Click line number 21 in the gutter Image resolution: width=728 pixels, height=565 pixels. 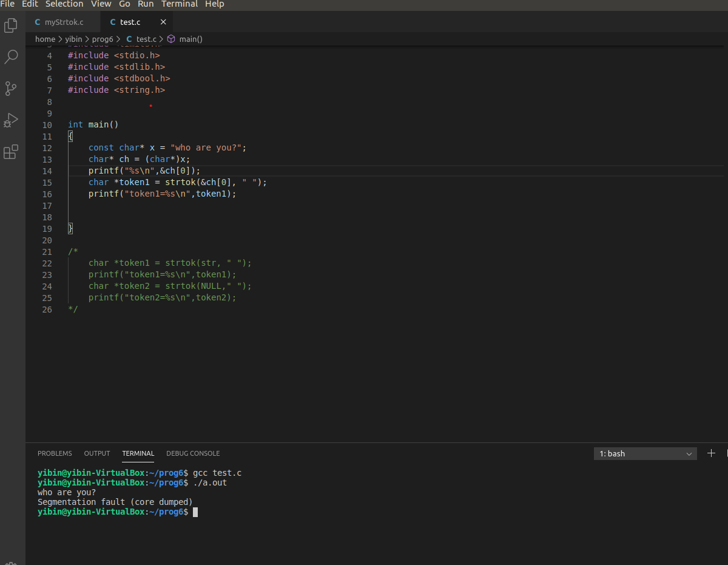[47, 252]
